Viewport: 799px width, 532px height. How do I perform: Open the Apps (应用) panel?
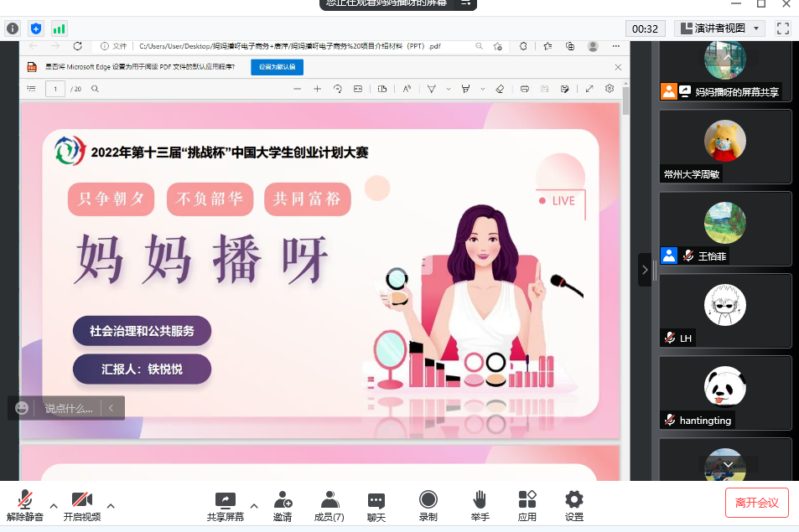click(527, 501)
